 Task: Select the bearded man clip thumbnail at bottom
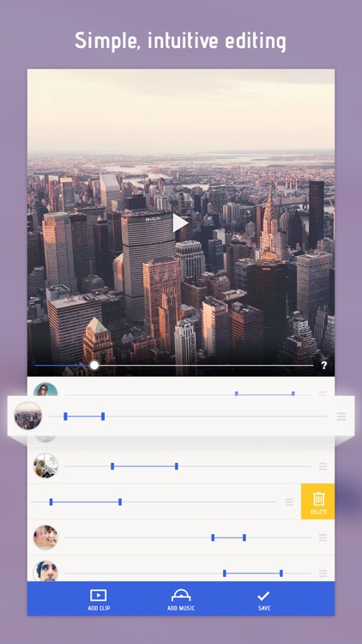(45, 571)
